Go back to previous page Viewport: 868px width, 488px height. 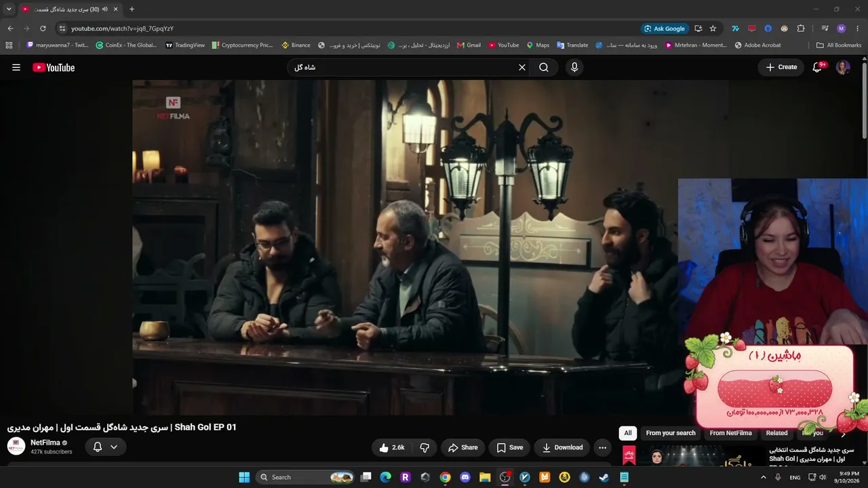click(10, 28)
